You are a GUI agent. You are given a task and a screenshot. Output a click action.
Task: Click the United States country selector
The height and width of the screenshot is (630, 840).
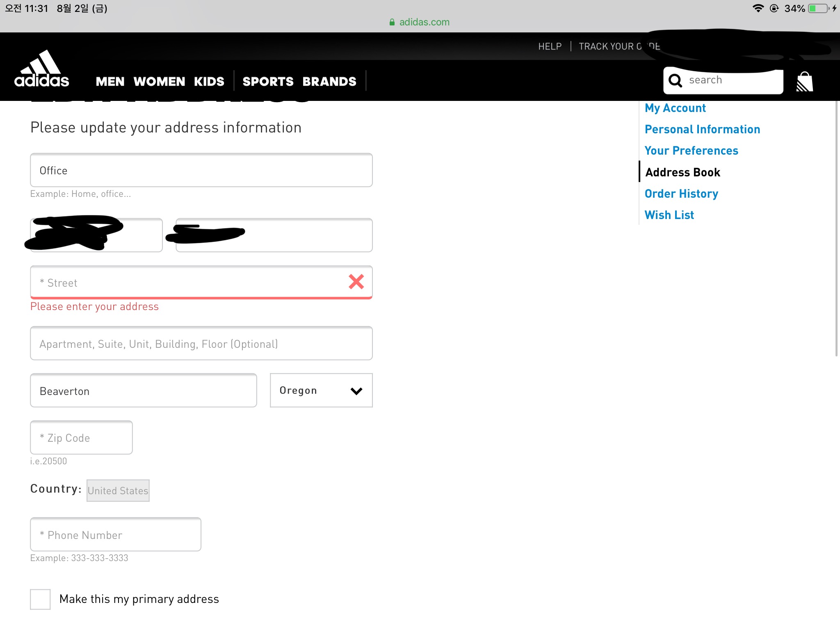coord(118,491)
